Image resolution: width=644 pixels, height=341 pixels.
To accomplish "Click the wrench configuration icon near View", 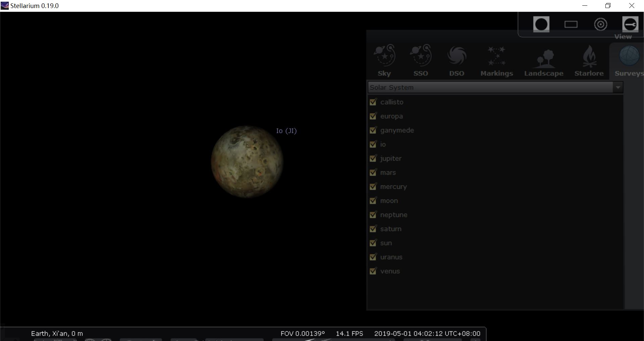I will pyautogui.click(x=630, y=24).
